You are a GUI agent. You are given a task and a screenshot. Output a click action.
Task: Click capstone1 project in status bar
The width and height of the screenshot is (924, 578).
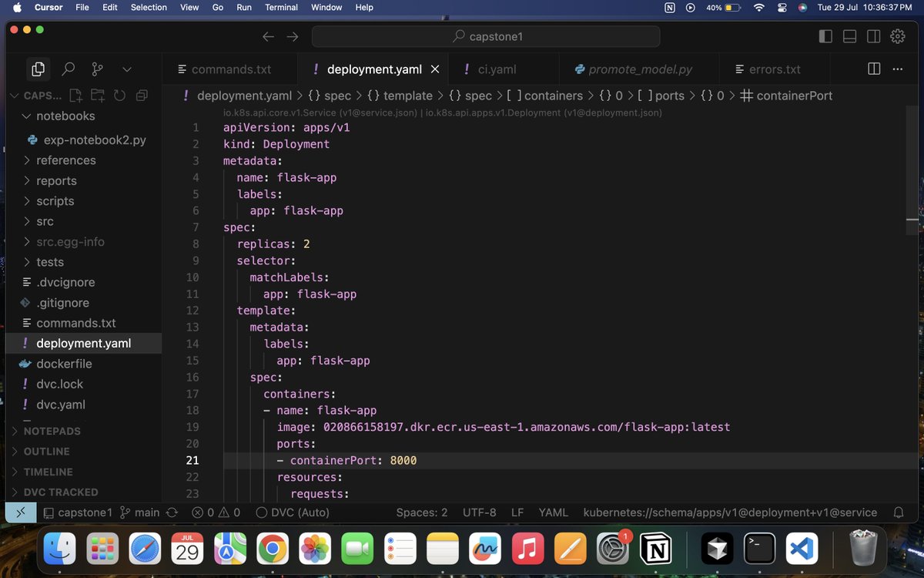click(x=78, y=512)
